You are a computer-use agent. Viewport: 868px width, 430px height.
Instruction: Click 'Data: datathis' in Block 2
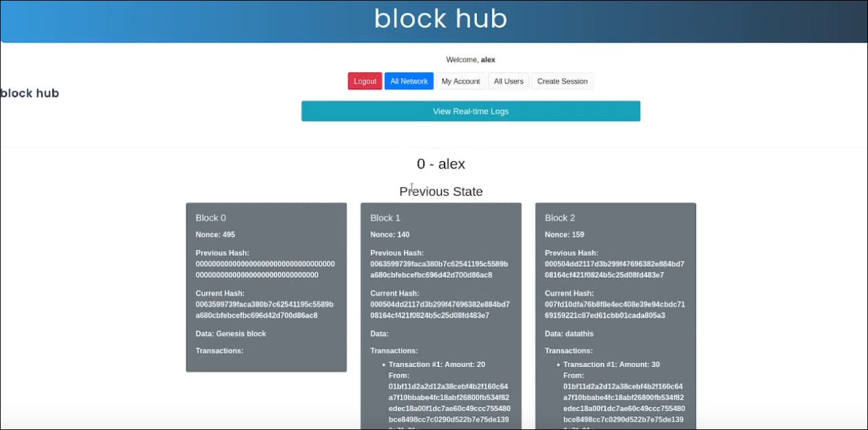569,334
